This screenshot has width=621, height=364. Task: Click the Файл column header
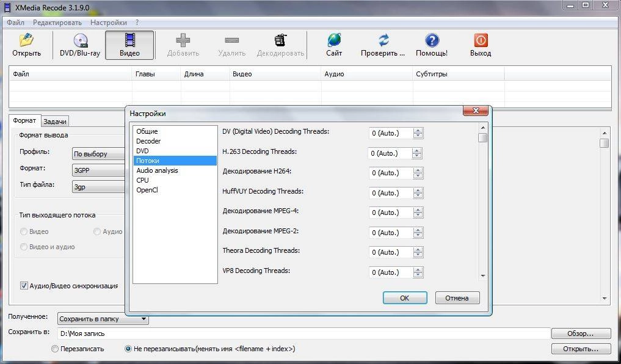[70, 74]
